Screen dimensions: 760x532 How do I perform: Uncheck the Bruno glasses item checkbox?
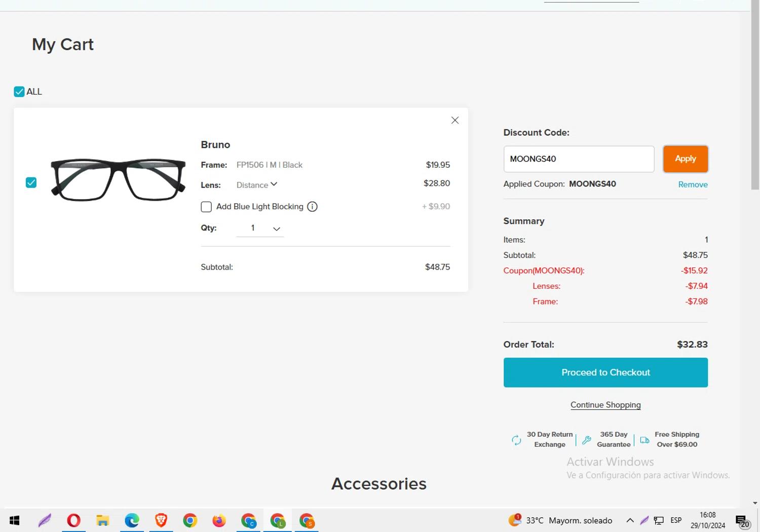31,182
